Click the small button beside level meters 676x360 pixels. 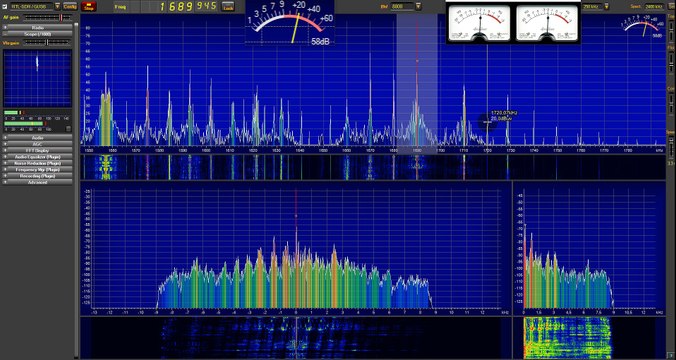(x=68, y=129)
